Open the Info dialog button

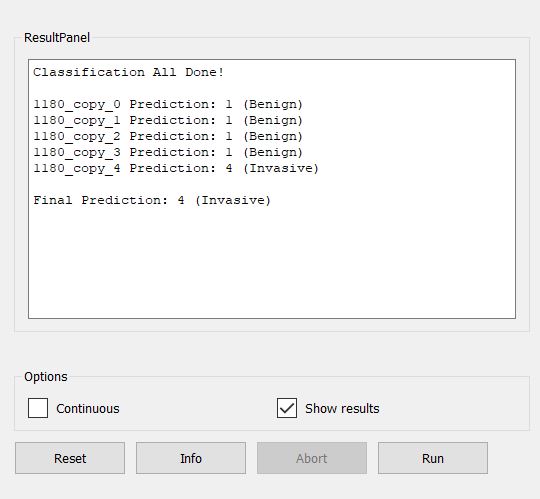[191, 458]
